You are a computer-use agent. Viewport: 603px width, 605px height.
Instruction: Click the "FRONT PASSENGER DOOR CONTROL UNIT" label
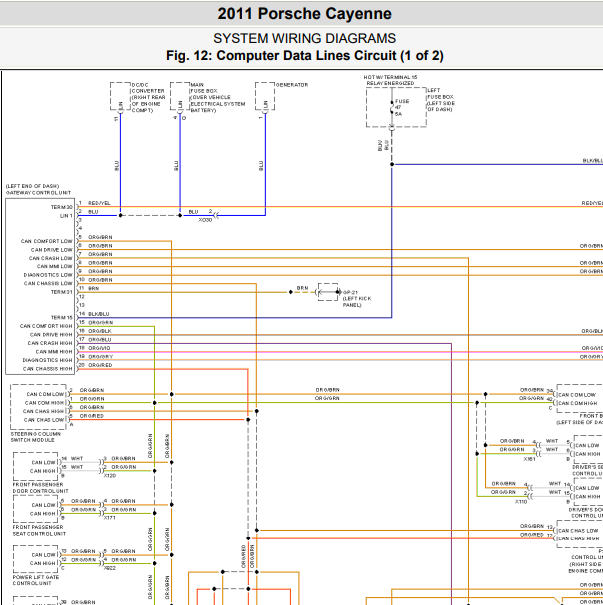[41, 488]
